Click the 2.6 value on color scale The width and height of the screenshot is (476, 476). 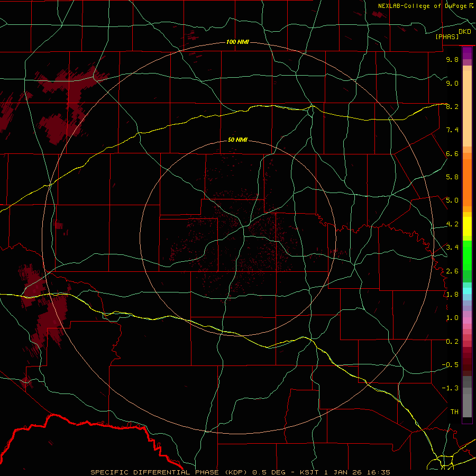452,271
